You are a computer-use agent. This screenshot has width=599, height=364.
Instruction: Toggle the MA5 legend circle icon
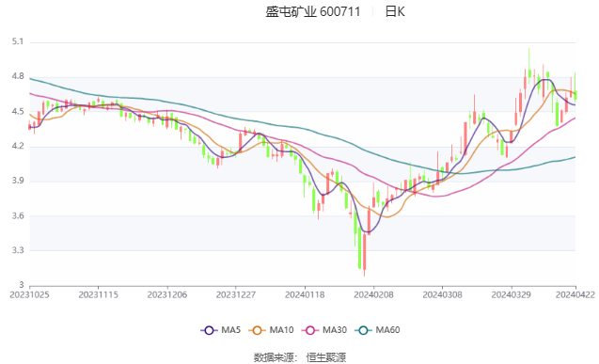pyautogui.click(x=209, y=330)
